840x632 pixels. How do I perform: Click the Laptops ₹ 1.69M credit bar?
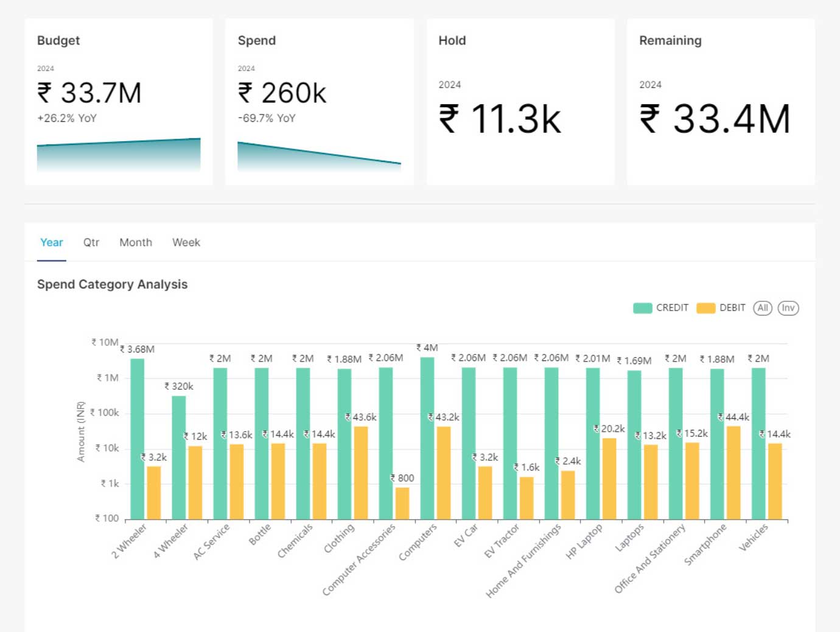(634, 444)
